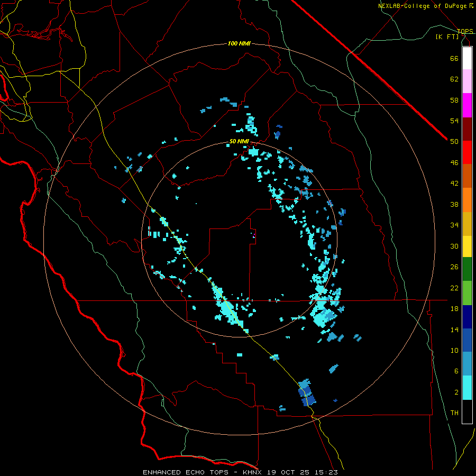476x476 pixels.
Task: Click the 34 legend value label
Action: click(454, 225)
